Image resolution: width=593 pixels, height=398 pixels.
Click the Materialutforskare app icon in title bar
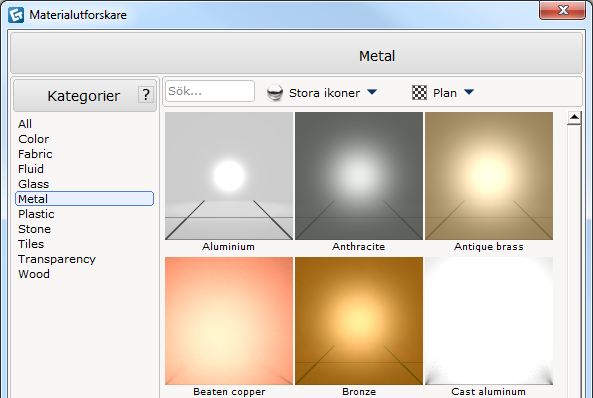point(16,15)
